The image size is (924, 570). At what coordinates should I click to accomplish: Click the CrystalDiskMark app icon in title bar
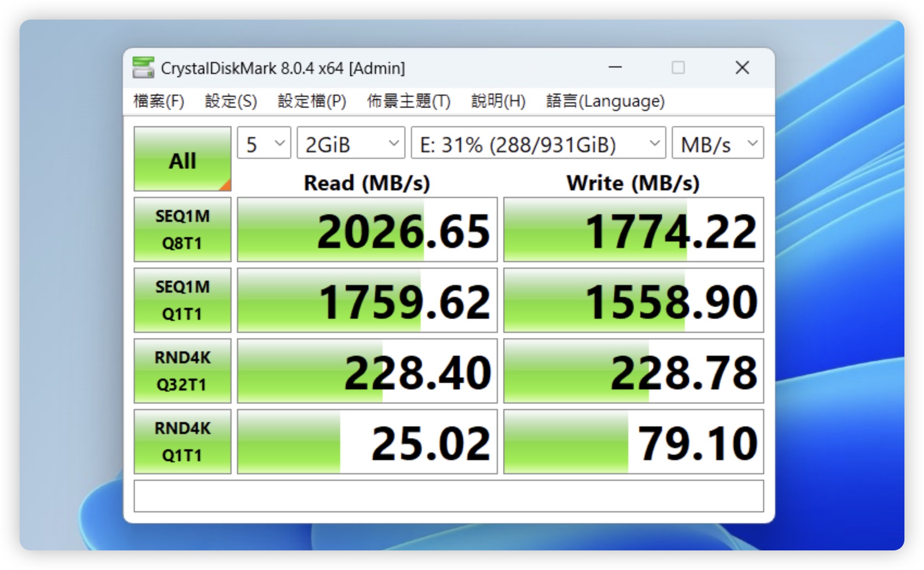pyautogui.click(x=143, y=67)
